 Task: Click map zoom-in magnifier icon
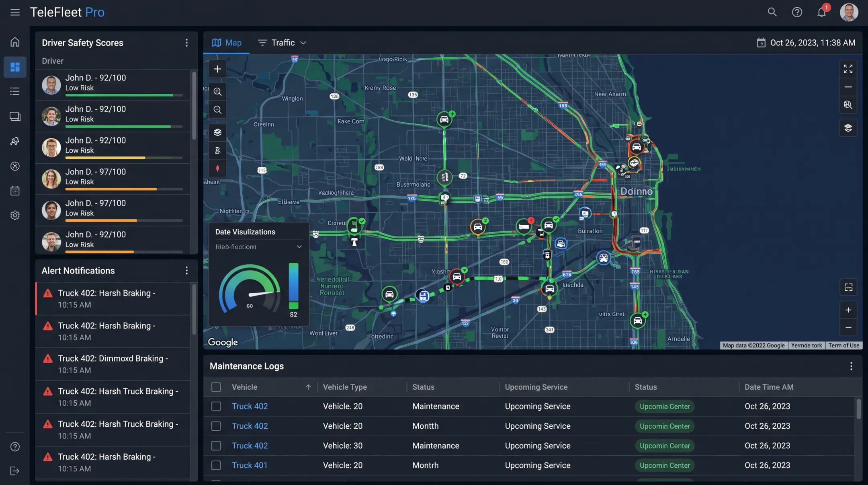point(217,91)
